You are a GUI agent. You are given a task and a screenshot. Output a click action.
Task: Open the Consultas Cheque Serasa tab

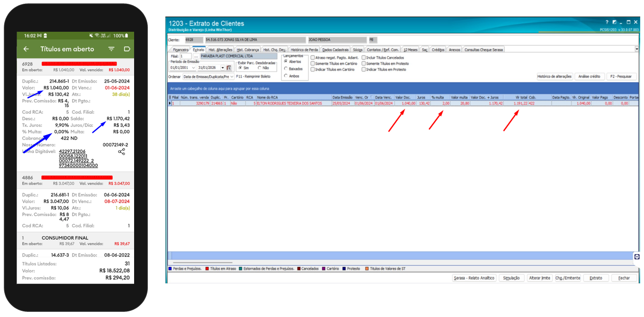tap(484, 50)
